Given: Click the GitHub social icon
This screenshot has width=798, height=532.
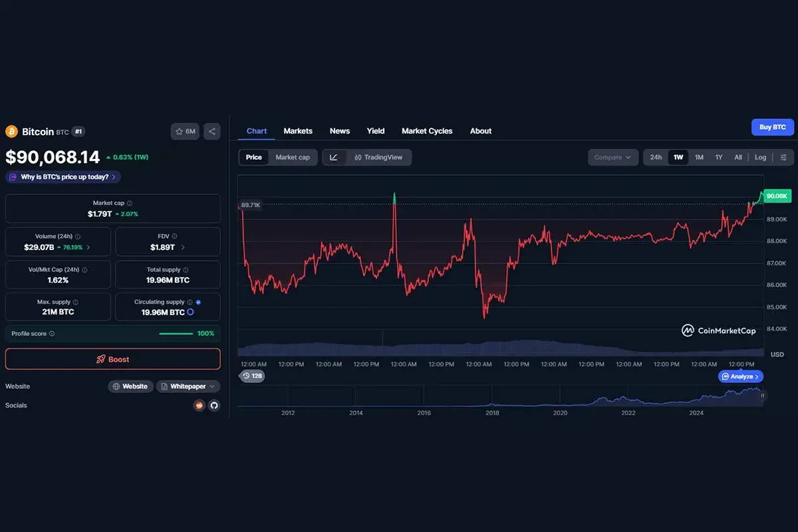Looking at the screenshot, I should pos(214,406).
